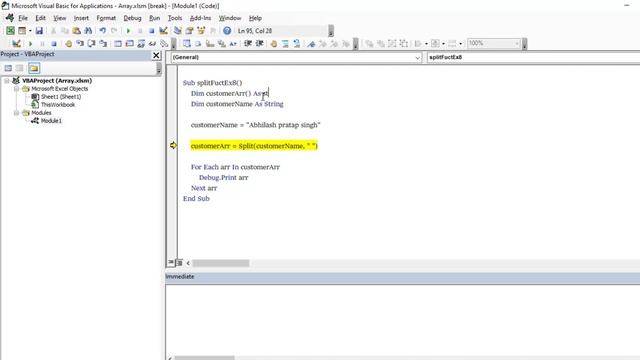The height and width of the screenshot is (360, 640).
Task: Toggle Design Mode on the standard toolbar
Action: point(163,31)
